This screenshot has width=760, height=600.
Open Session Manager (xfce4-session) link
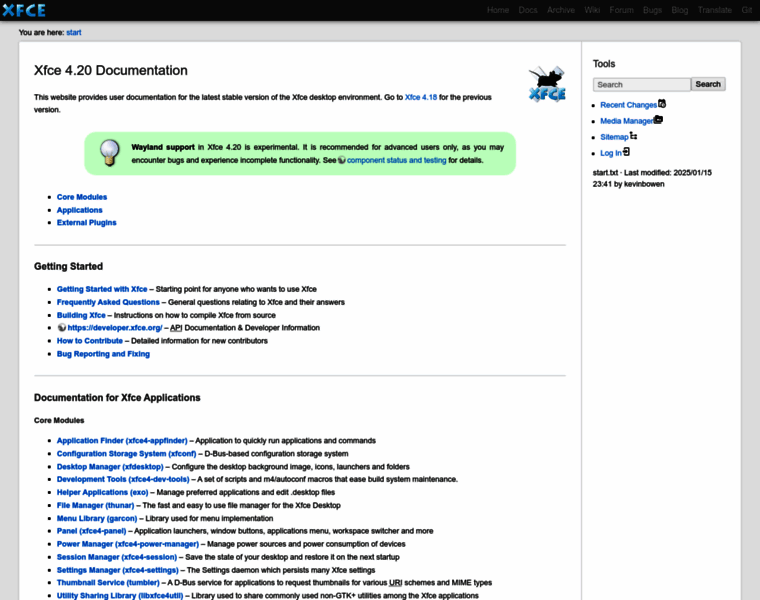tap(117, 557)
